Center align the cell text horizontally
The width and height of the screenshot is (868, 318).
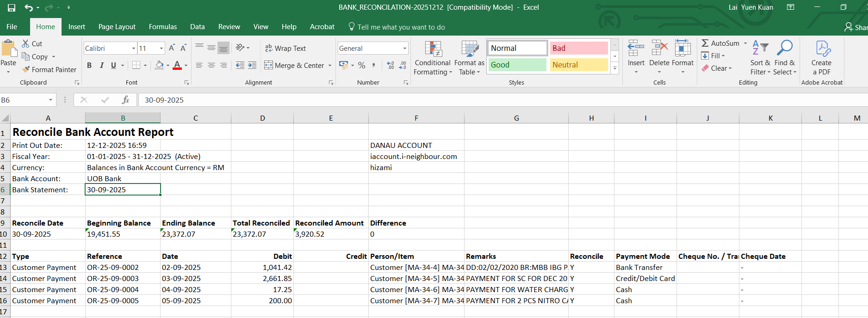pos(211,65)
